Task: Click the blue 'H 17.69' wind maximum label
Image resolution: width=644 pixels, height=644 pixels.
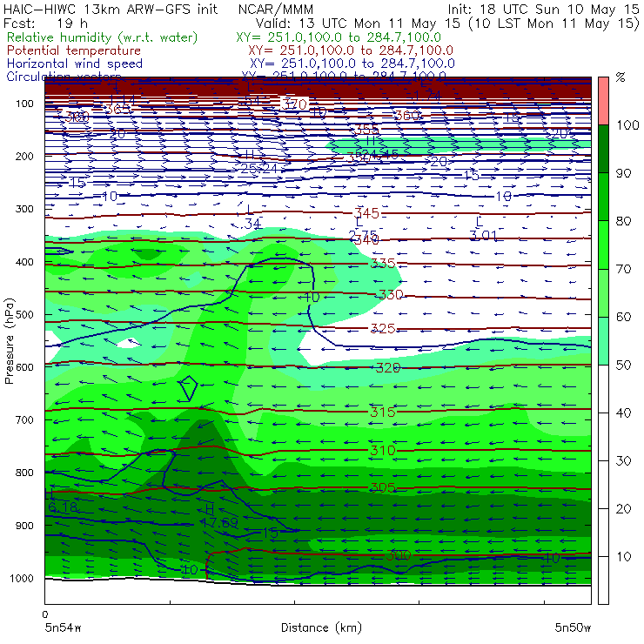Action: (219, 516)
